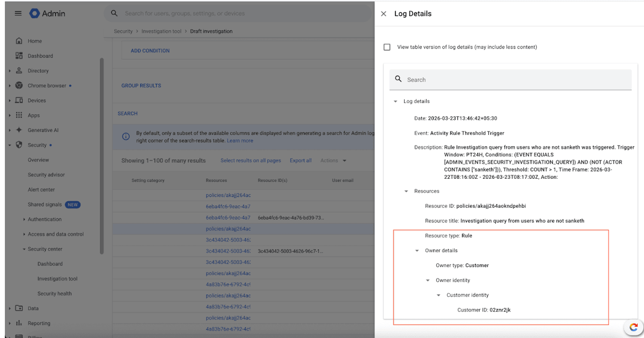This screenshot has width=644, height=338.
Task: Collapse the Owner details section
Action: 417,251
